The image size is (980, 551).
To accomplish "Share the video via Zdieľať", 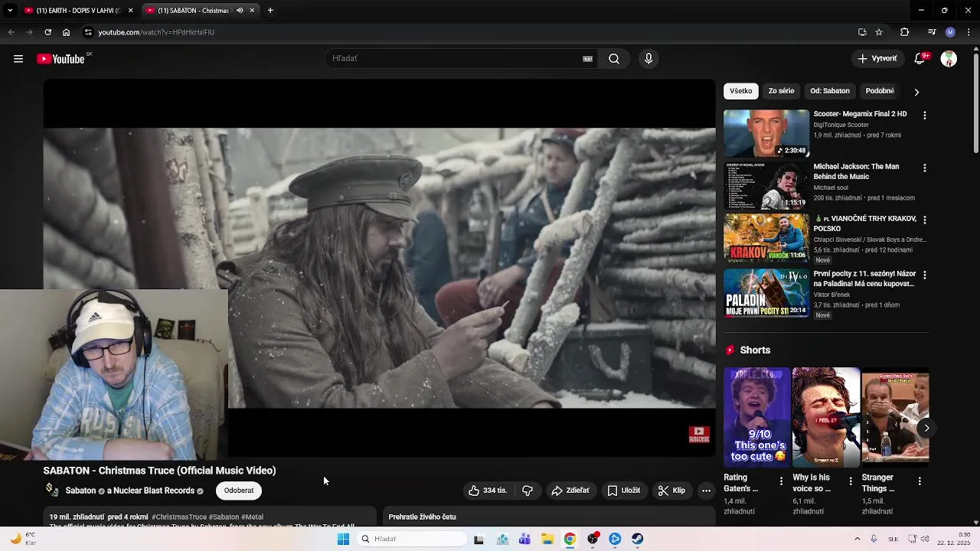I will 570,491.
